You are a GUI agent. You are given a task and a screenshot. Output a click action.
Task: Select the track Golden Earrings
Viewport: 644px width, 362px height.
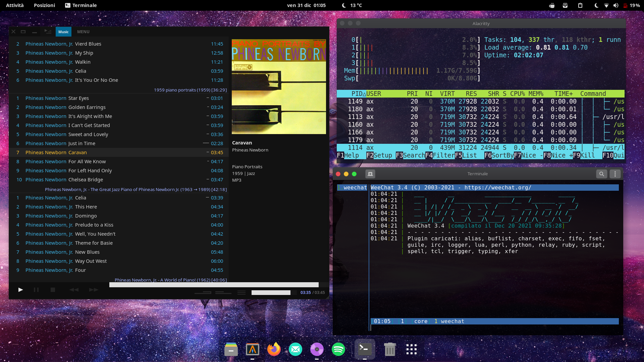(119, 107)
